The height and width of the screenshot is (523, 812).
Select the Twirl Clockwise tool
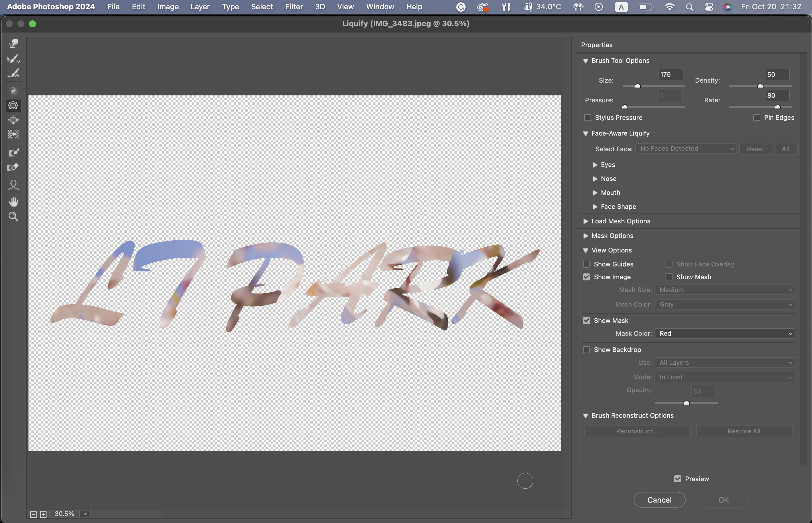13,91
